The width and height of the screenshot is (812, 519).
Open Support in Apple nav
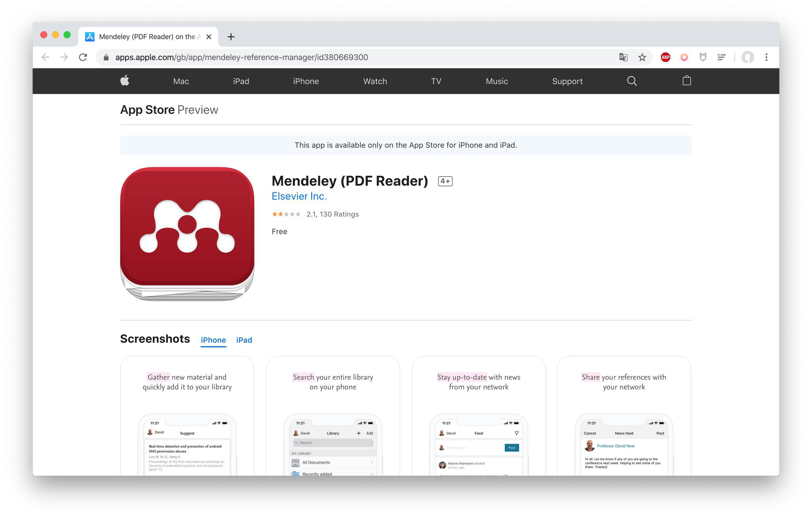tap(567, 81)
